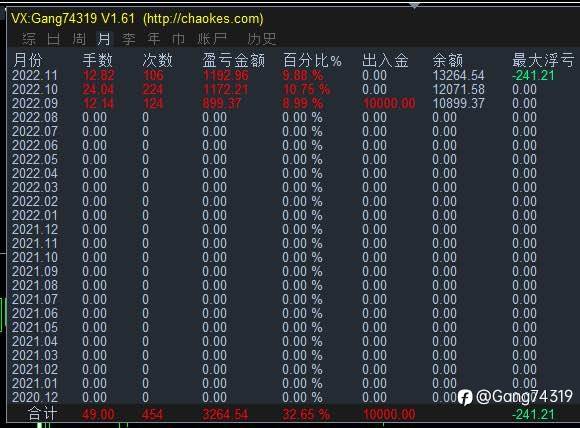Click the 次数 column header
The image size is (580, 428).
[158, 60]
